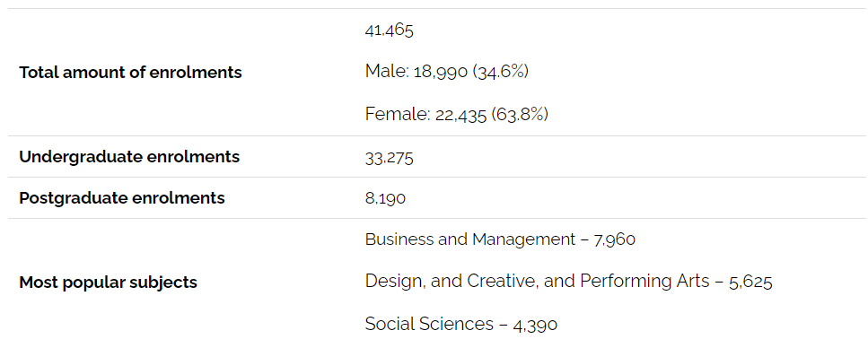868x348 pixels.
Task: Click the 'Postgraduate enrolments' label
Action: point(122,198)
